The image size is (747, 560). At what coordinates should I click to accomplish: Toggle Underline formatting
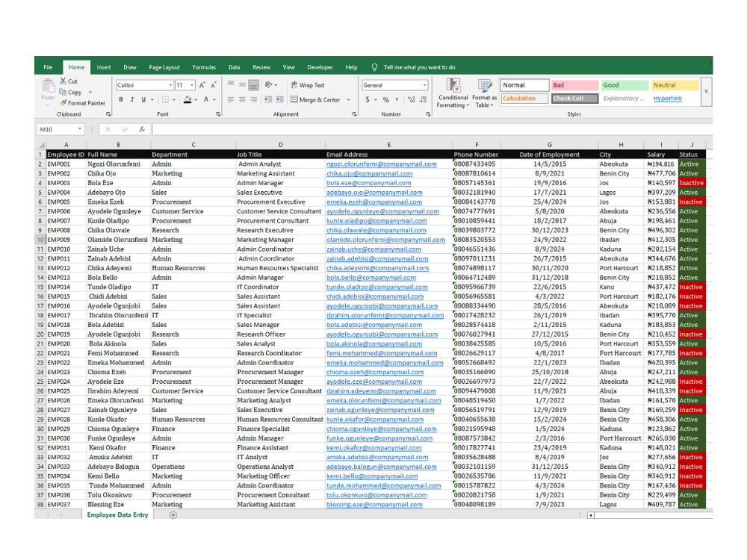click(x=143, y=99)
